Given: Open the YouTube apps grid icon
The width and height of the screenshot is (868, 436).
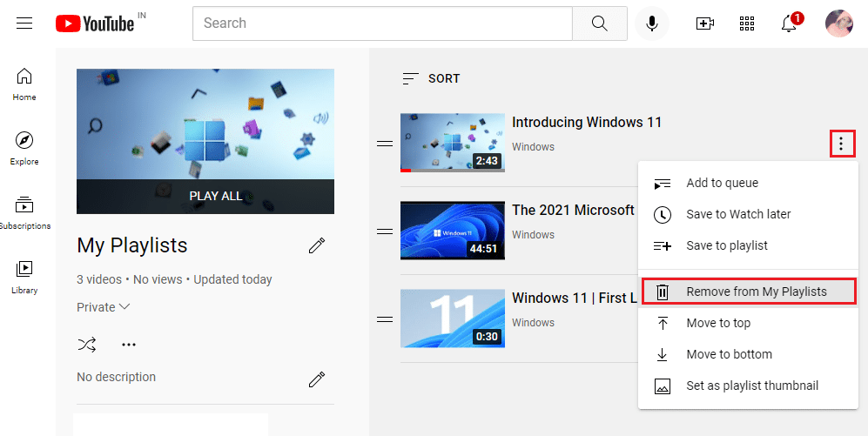Looking at the screenshot, I should point(747,23).
